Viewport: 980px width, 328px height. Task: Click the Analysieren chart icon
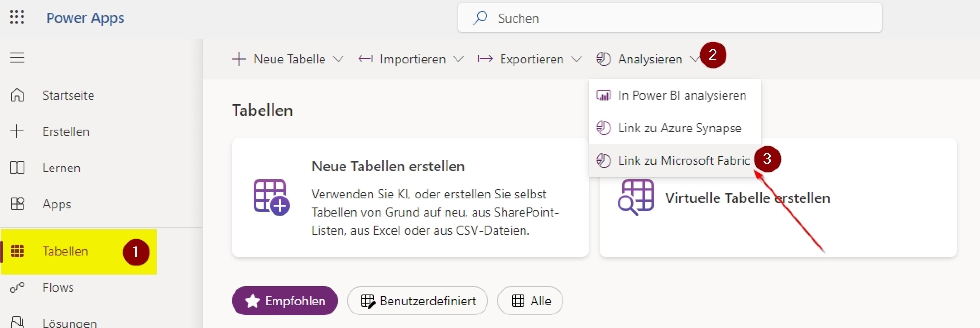[x=603, y=59]
